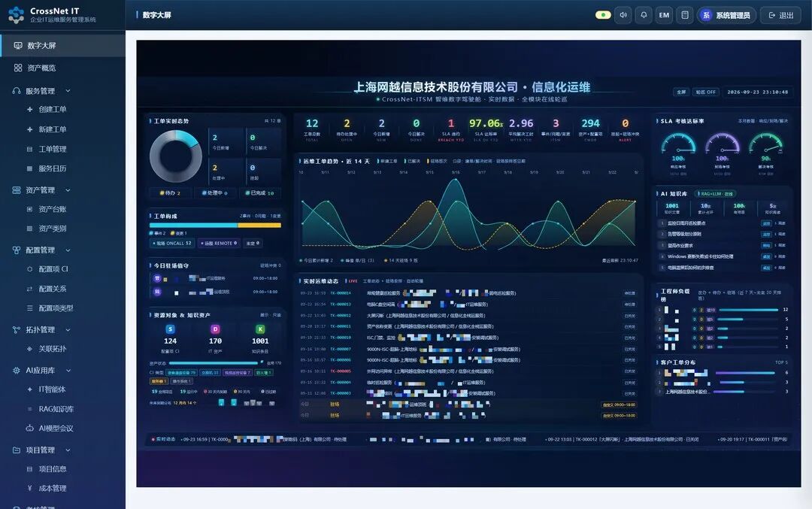Screen dimensions: 812x509
Task: Click the CrossNet IT logo icon
Action: [x=16, y=14]
